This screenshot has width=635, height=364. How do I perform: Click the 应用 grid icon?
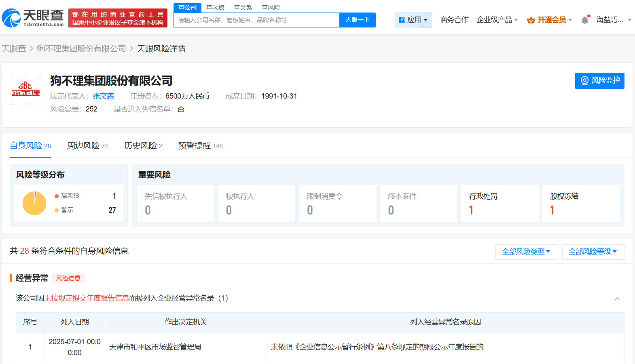coord(402,20)
